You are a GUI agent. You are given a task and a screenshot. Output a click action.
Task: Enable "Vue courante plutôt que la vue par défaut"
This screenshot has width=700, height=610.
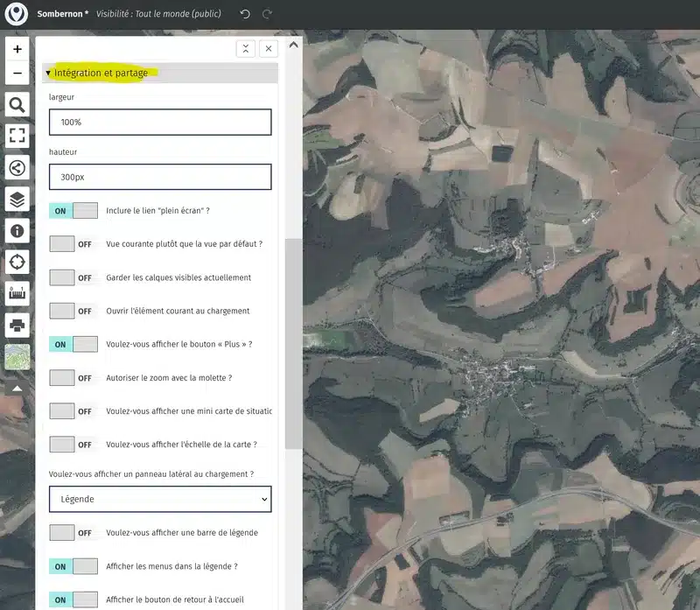click(73, 244)
